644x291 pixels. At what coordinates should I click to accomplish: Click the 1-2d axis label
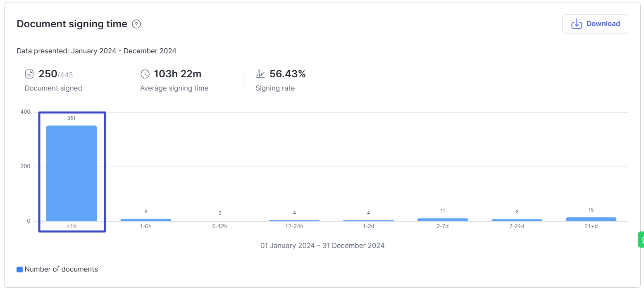[368, 227]
